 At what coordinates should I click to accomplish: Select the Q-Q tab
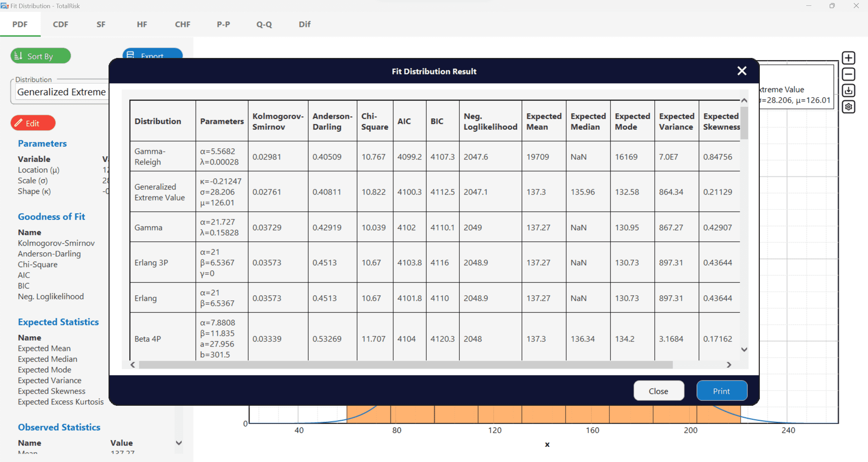coord(264,24)
